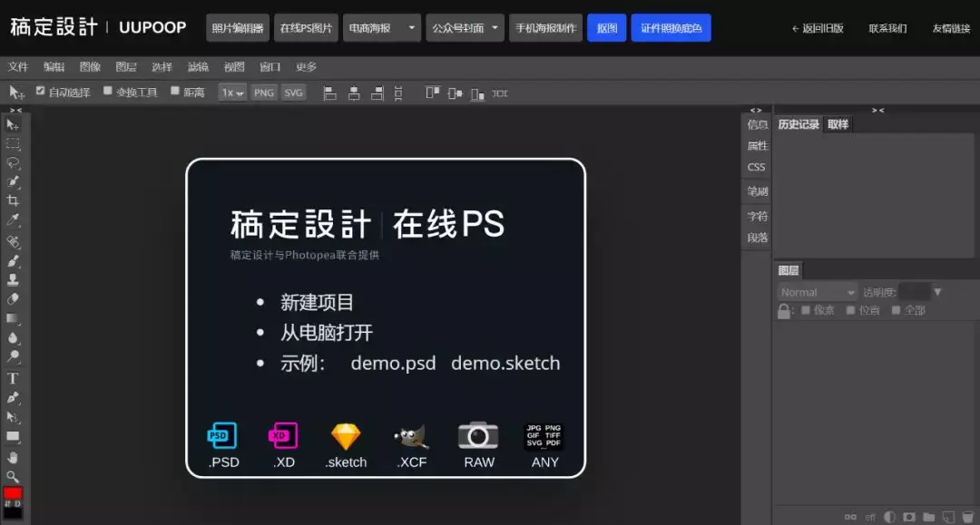Click the new folder icon in layers
Screen dimensions: 980x525
tap(929, 517)
